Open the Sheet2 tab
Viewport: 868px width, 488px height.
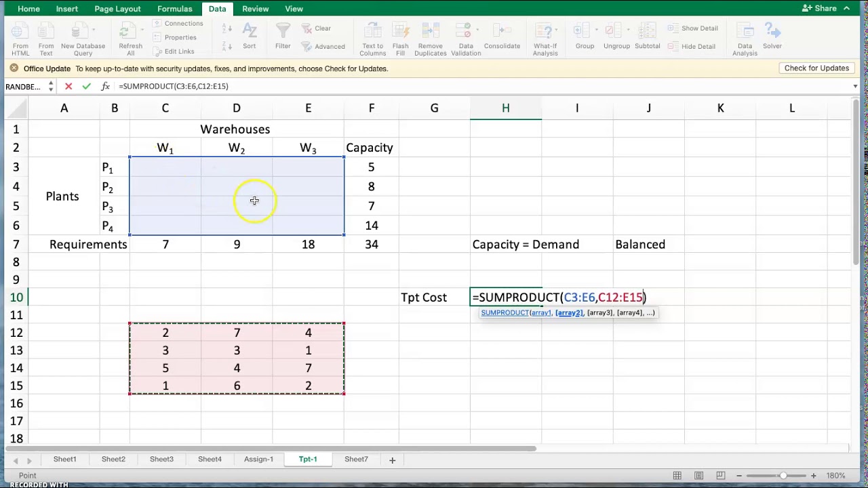113,460
